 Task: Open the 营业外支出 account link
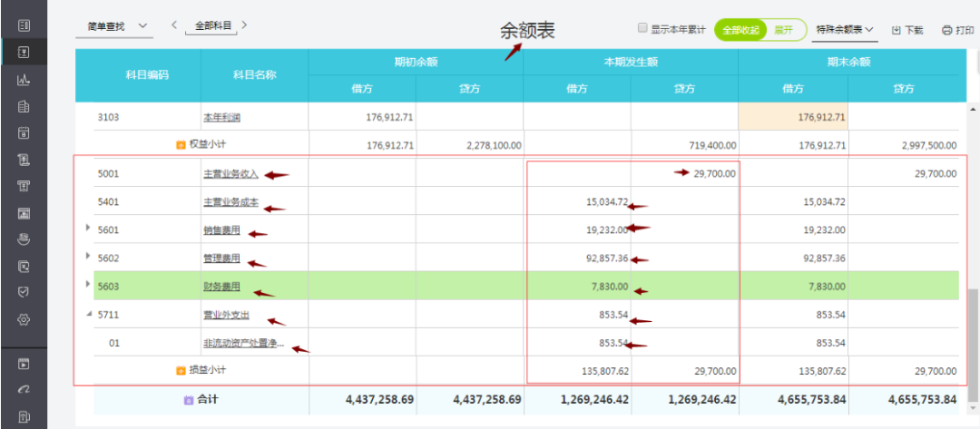[226, 315]
